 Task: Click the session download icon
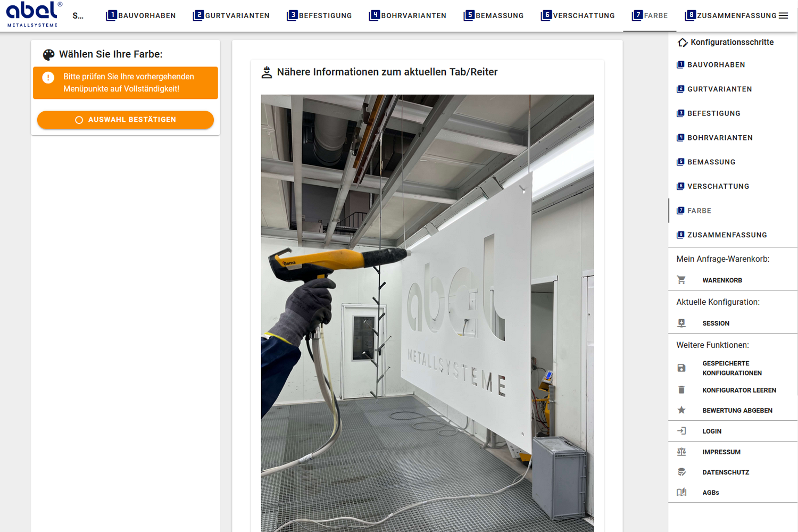pyautogui.click(x=681, y=323)
